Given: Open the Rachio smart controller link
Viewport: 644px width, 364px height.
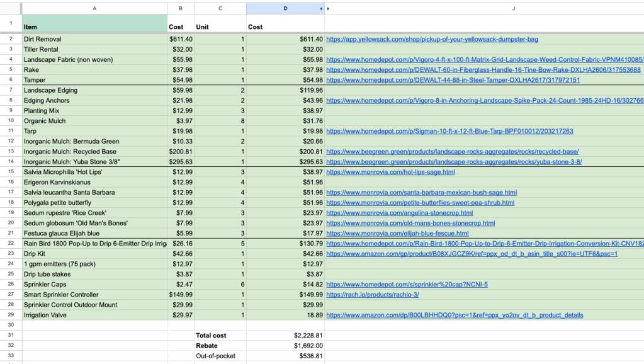Looking at the screenshot, I should pyautogui.click(x=372, y=295).
